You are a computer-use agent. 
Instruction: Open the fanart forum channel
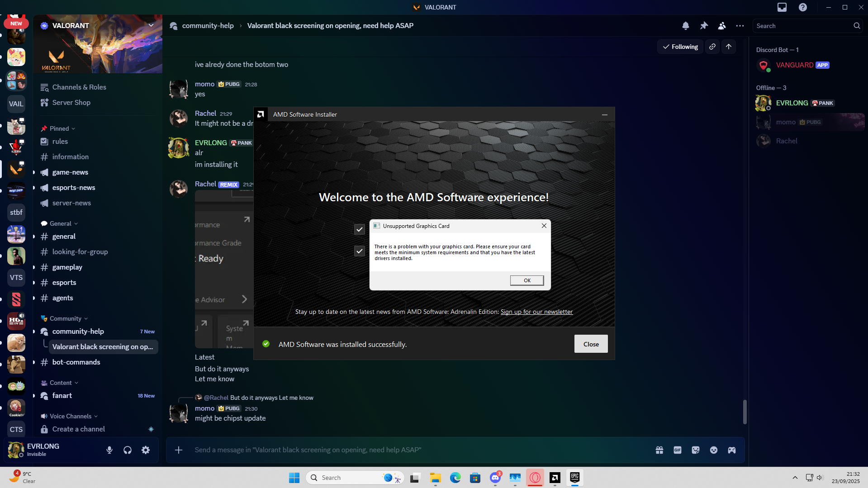[x=97, y=396]
